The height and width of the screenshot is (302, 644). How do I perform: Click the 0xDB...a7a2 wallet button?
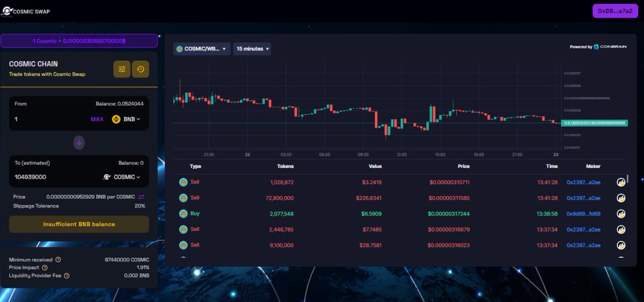click(615, 11)
